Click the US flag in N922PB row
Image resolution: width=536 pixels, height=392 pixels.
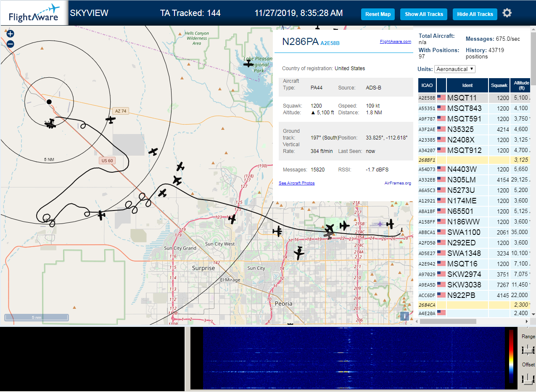pos(441,295)
